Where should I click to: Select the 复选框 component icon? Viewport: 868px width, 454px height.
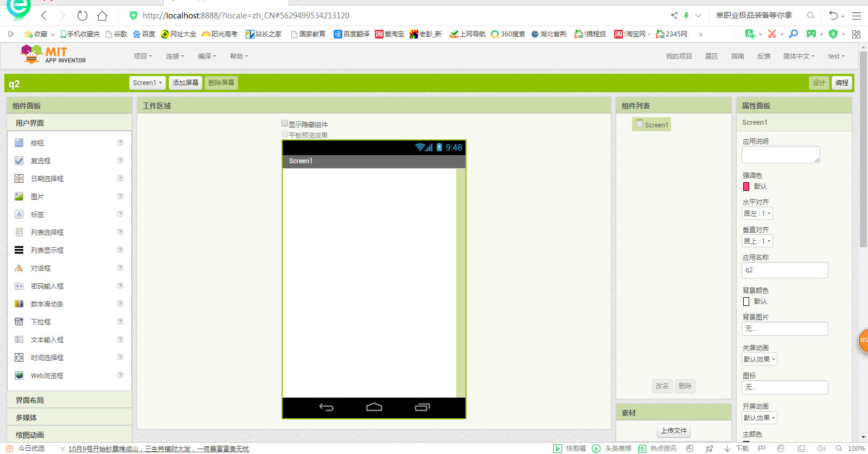click(19, 161)
